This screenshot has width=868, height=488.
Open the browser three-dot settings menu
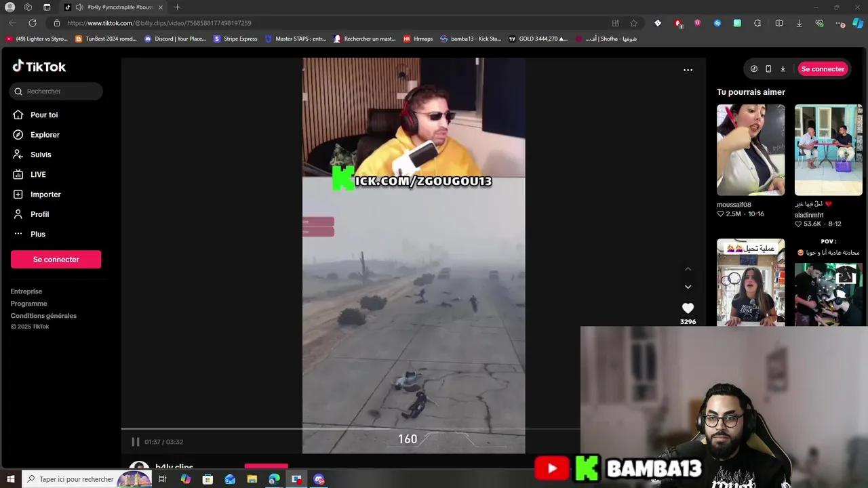coord(841,23)
